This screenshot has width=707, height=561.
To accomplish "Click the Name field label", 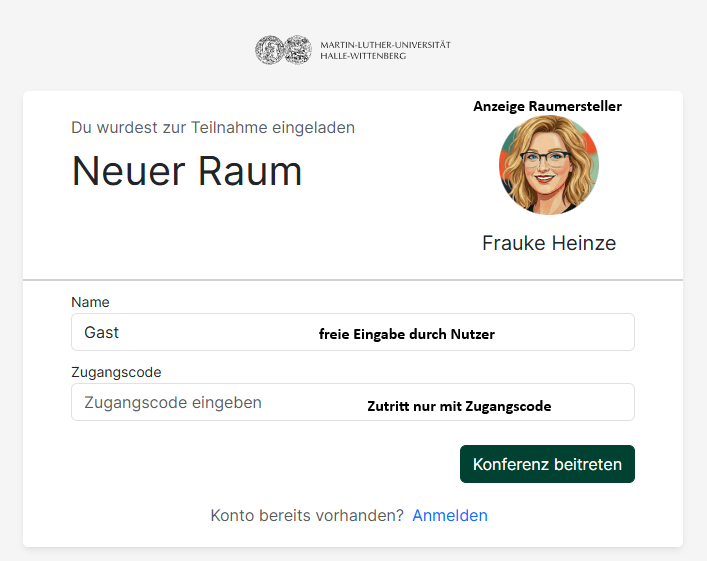I will tap(90, 302).
